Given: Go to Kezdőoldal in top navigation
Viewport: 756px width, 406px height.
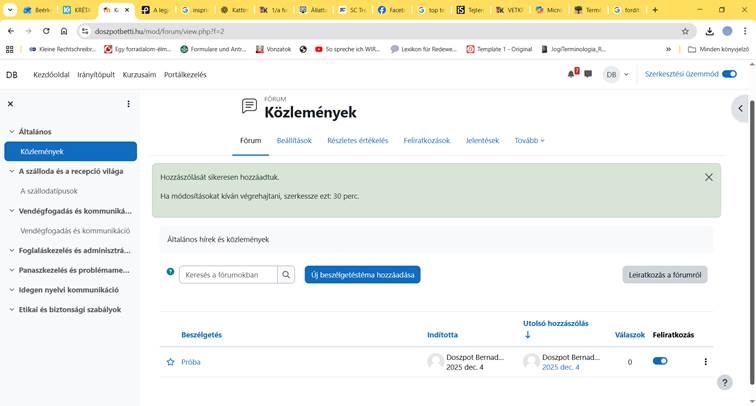Looking at the screenshot, I should click(x=51, y=75).
